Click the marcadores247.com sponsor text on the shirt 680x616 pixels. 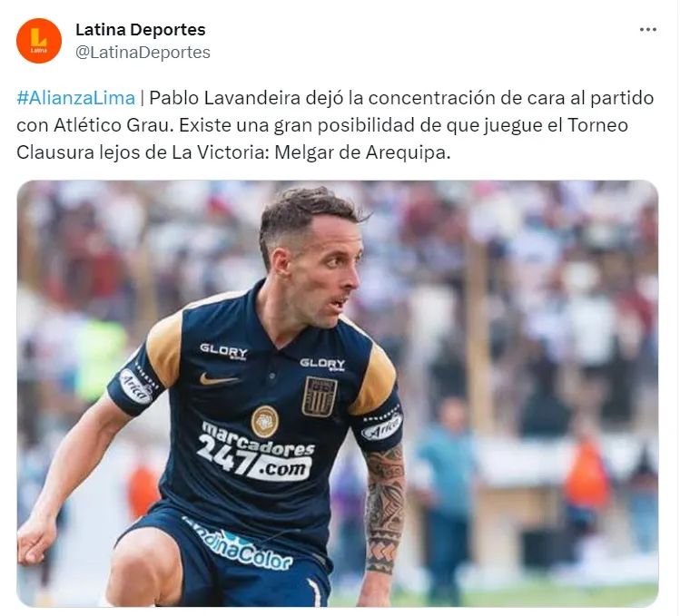256,451
